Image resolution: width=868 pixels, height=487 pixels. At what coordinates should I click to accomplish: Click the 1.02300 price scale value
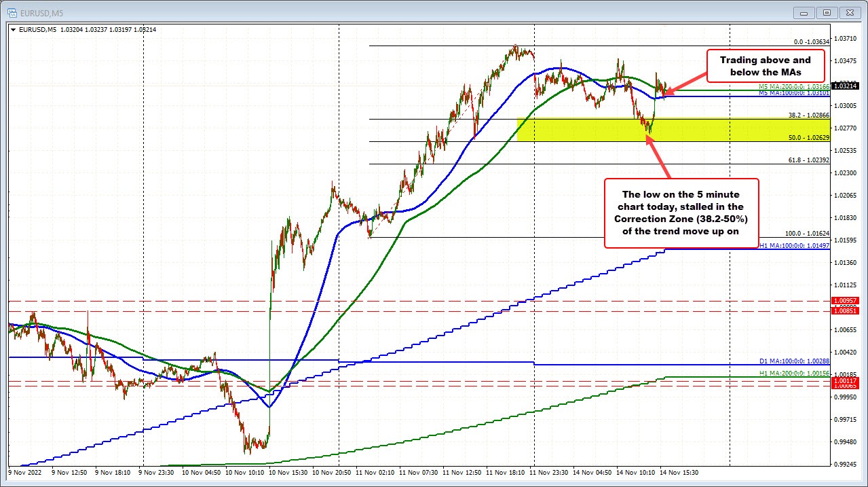pyautogui.click(x=846, y=173)
